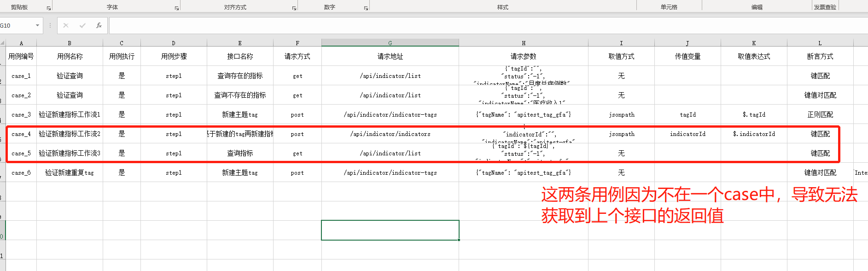This screenshot has height=271, width=868.
Task: Select column G header
Action: 390,43
